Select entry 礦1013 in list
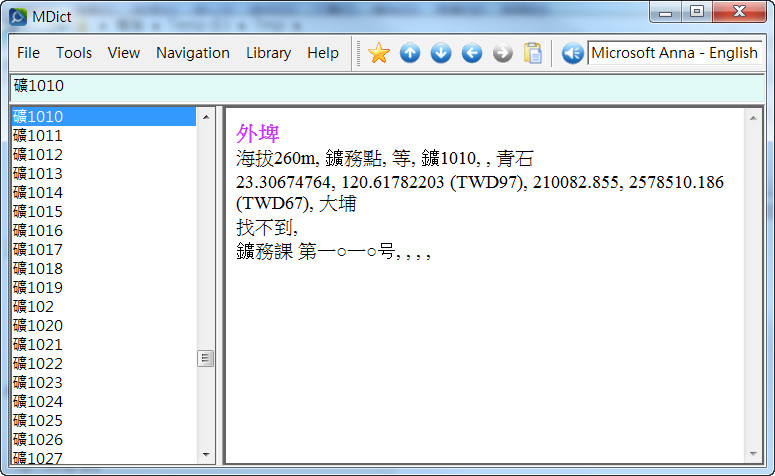 tap(104, 173)
